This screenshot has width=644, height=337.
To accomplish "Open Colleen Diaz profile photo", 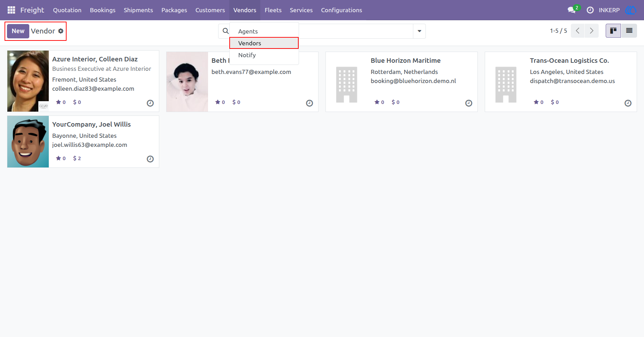I will pyautogui.click(x=28, y=81).
